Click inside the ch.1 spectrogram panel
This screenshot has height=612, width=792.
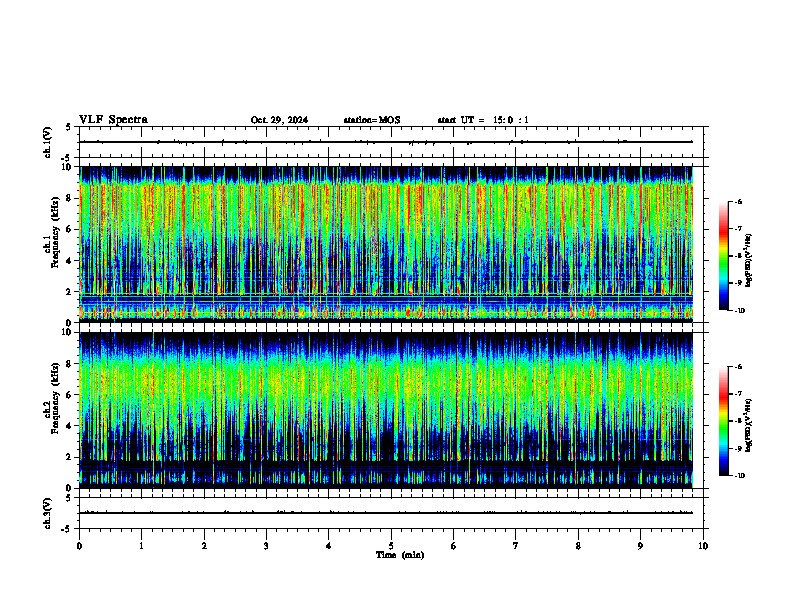[386, 244]
